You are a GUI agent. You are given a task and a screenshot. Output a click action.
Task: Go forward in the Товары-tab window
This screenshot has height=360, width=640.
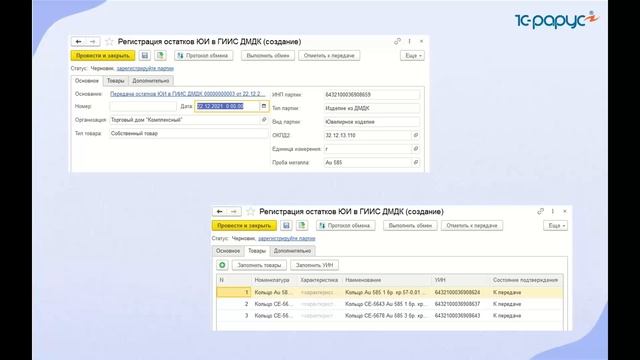point(233,211)
